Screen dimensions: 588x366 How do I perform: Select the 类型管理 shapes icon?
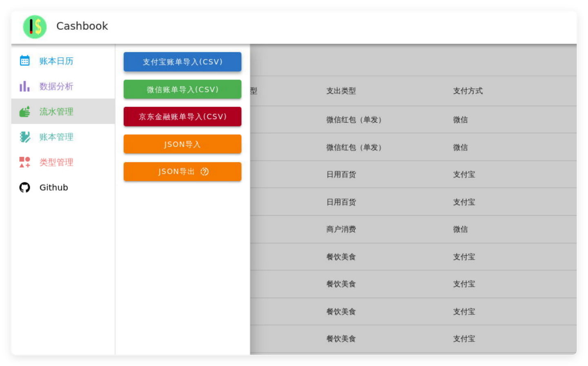tap(24, 162)
